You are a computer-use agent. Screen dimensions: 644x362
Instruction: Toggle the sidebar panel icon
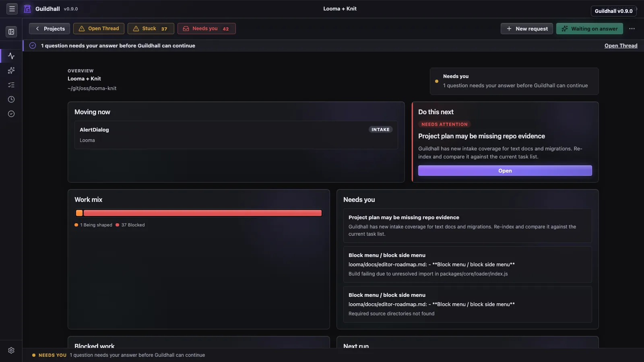click(11, 32)
